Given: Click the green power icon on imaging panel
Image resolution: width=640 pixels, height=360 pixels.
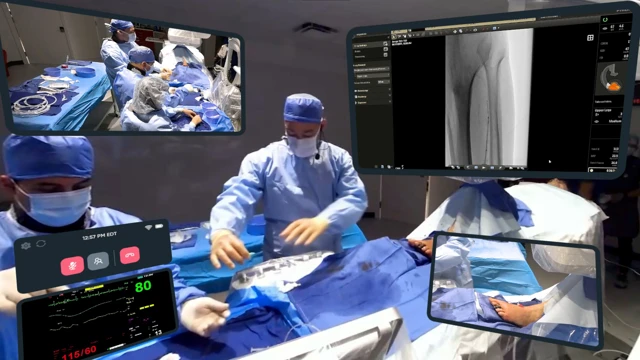Looking at the screenshot, I should point(605,19).
